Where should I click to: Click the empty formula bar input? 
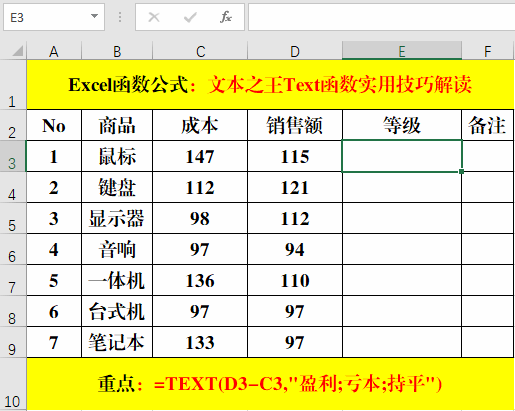pos(381,17)
